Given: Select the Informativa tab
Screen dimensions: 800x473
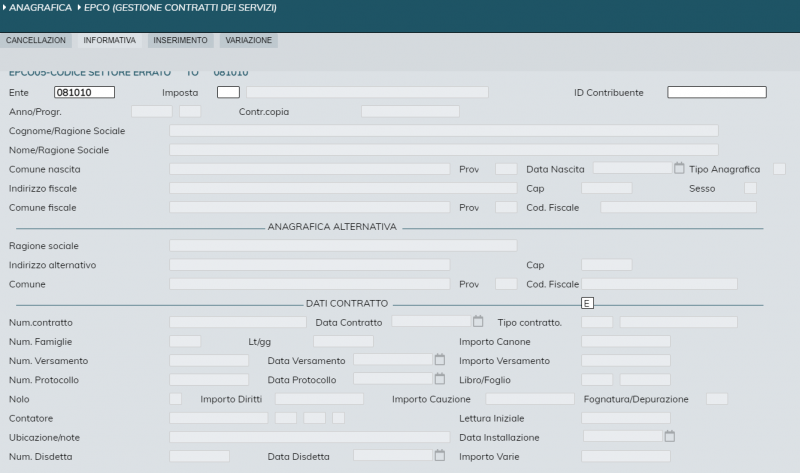Looking at the screenshot, I should (x=110, y=40).
